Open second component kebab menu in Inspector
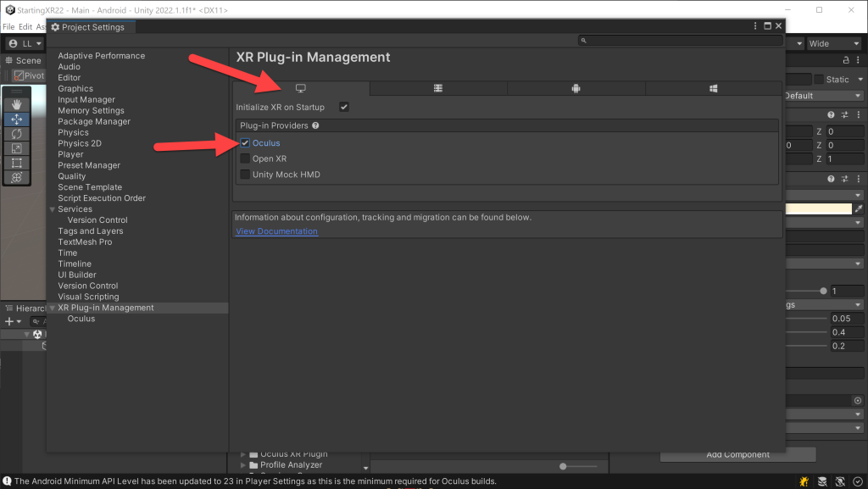 pyautogui.click(x=858, y=179)
